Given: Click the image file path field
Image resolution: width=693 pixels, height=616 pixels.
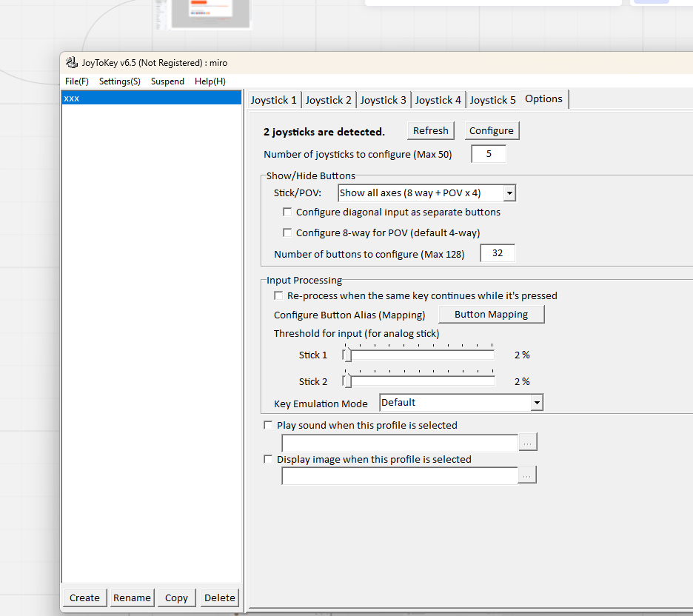Looking at the screenshot, I should 400,475.
